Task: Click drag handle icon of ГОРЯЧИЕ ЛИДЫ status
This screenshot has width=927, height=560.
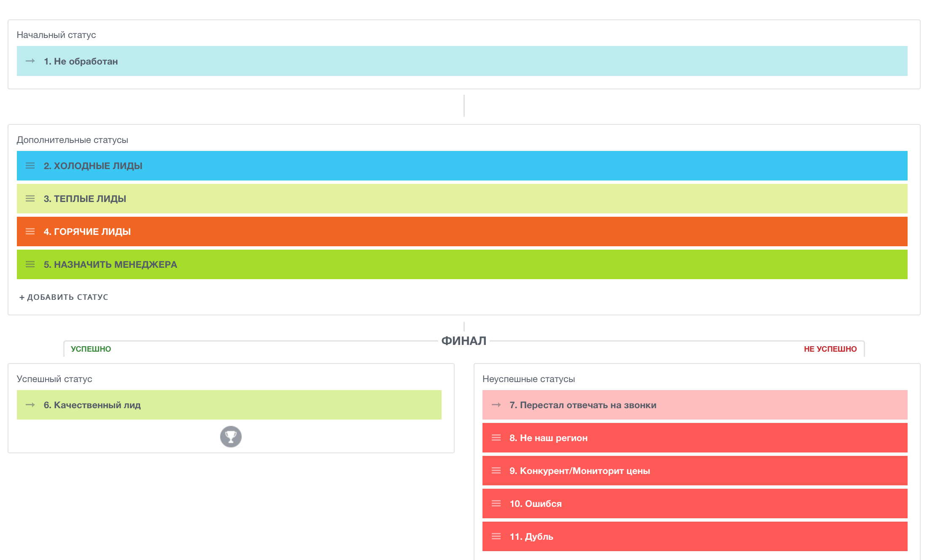Action: [30, 232]
